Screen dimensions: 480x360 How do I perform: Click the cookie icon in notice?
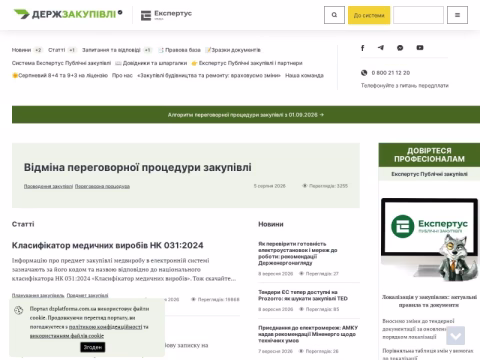(19, 310)
